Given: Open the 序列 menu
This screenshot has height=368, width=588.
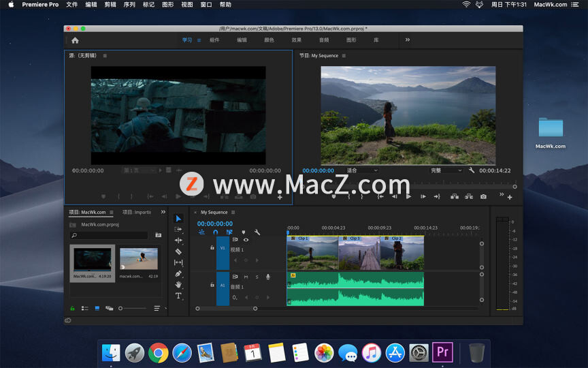Looking at the screenshot, I should (129, 5).
